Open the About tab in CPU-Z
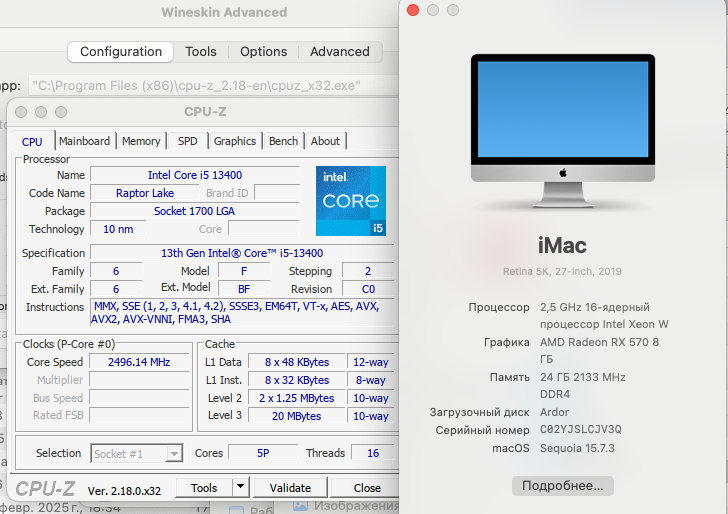 [x=325, y=141]
